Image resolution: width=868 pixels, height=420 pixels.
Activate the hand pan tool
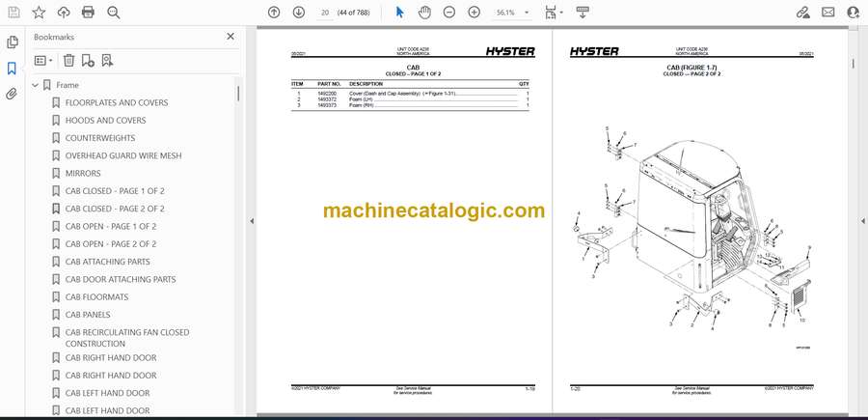coord(424,13)
